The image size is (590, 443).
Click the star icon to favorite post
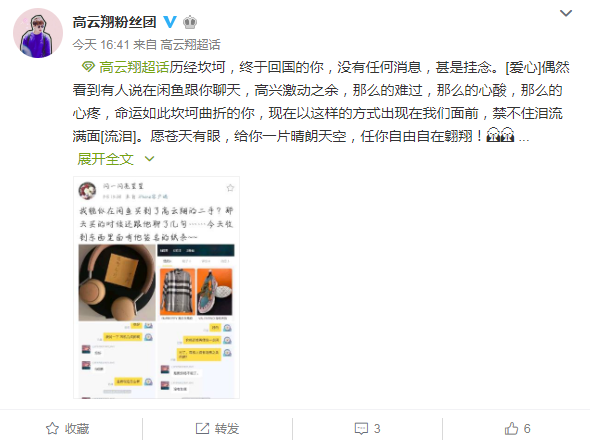(x=52, y=428)
